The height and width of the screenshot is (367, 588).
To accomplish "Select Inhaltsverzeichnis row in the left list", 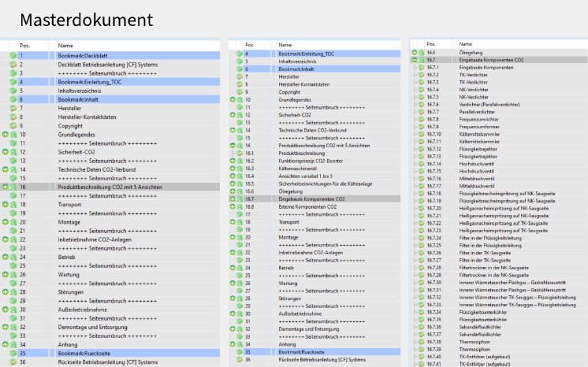I will pos(110,91).
